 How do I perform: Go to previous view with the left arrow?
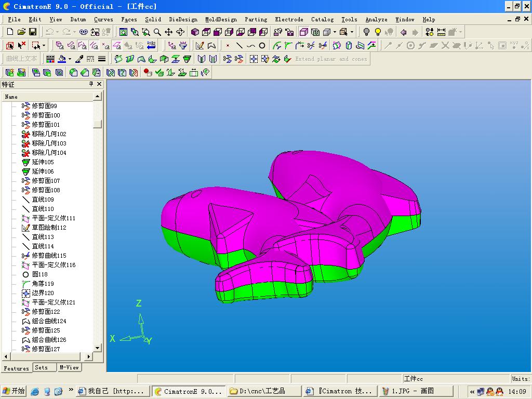(403, 32)
